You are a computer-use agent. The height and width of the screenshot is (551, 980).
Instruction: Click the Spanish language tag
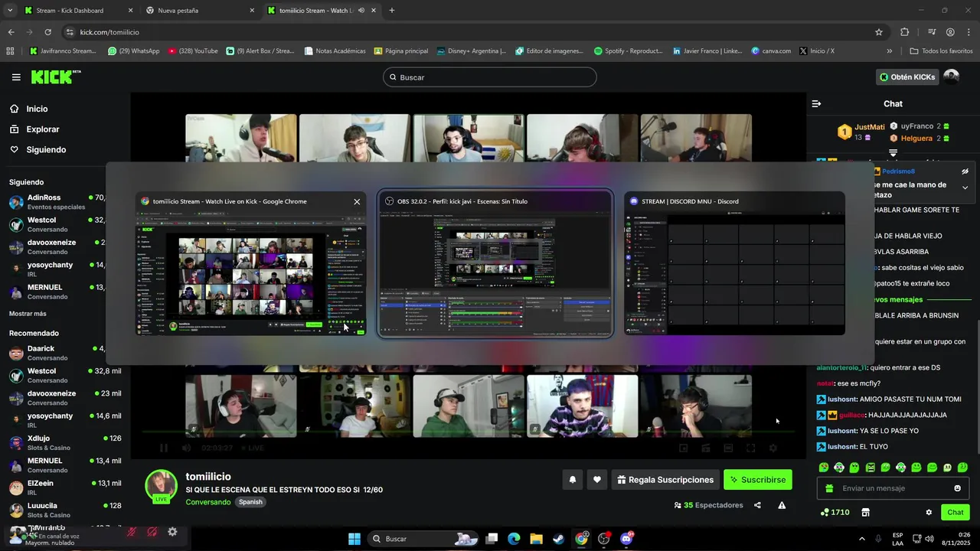point(250,502)
